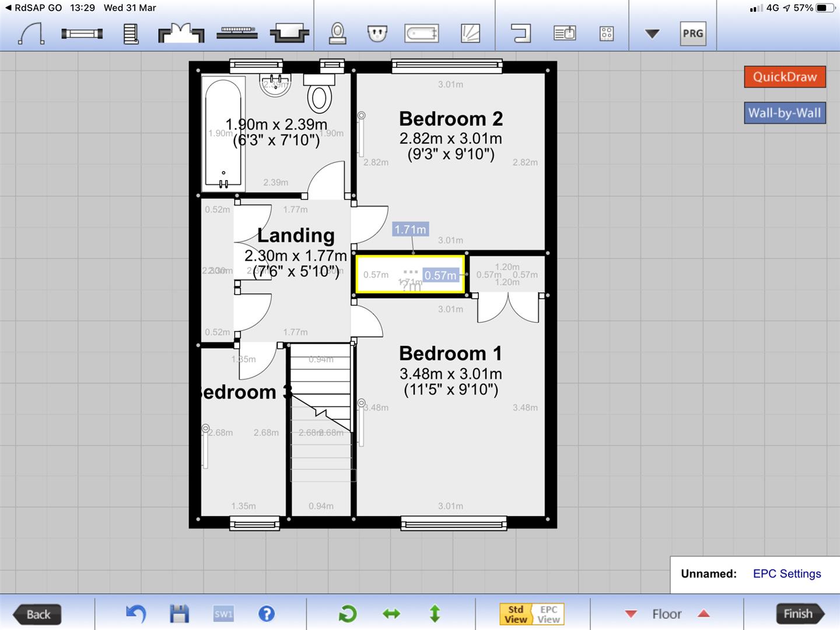Click the undo arrow icon
Viewport: 840px width, 630px height.
[136, 614]
